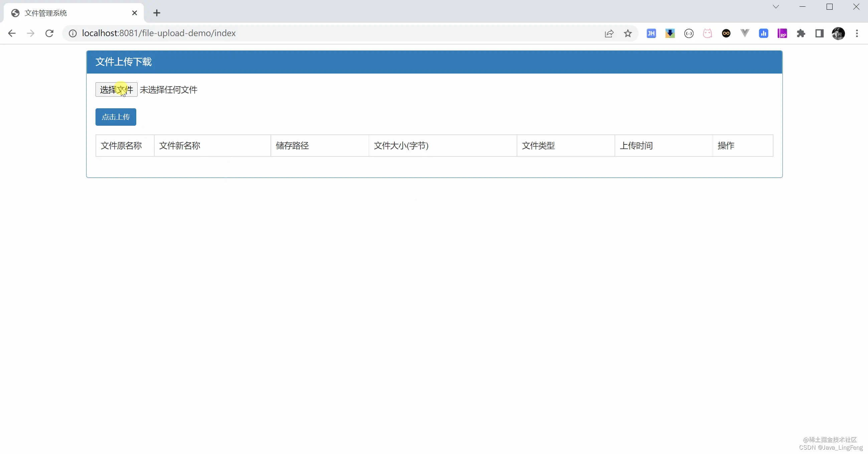Bookmark page with the star icon
Viewport: 868px width, 454px height.
(x=628, y=33)
